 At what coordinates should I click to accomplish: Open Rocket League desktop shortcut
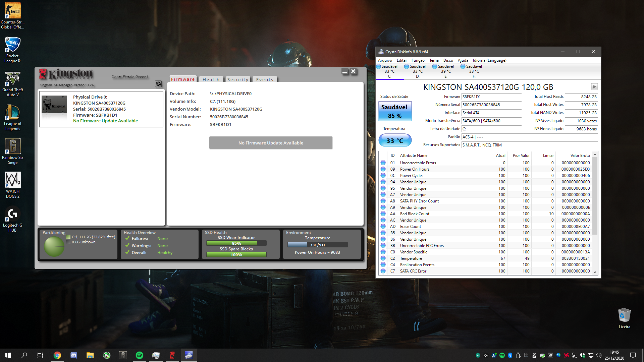pyautogui.click(x=13, y=50)
